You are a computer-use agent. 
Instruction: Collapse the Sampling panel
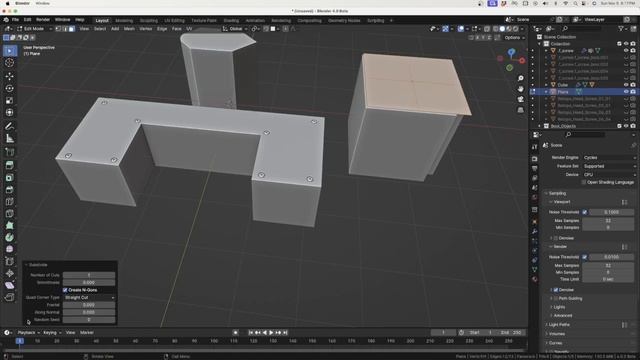558,193
